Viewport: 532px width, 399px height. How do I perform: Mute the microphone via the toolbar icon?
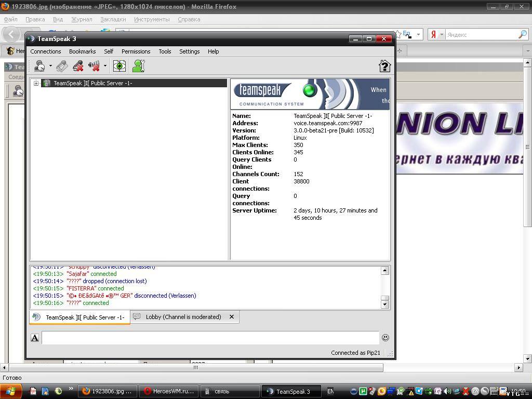[78, 66]
